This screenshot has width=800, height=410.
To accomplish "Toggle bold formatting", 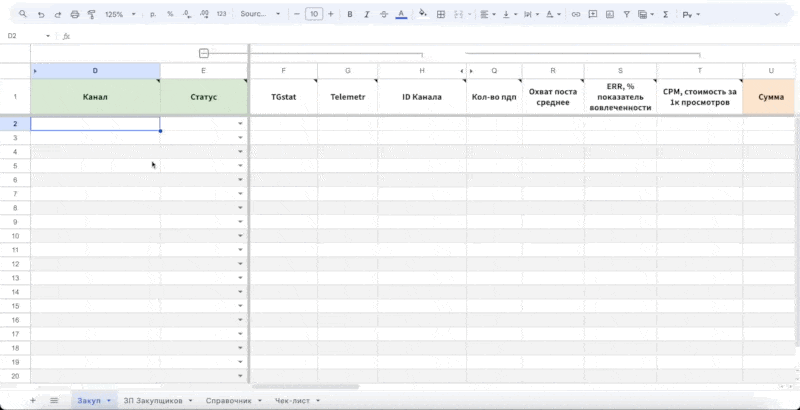I will coord(350,14).
